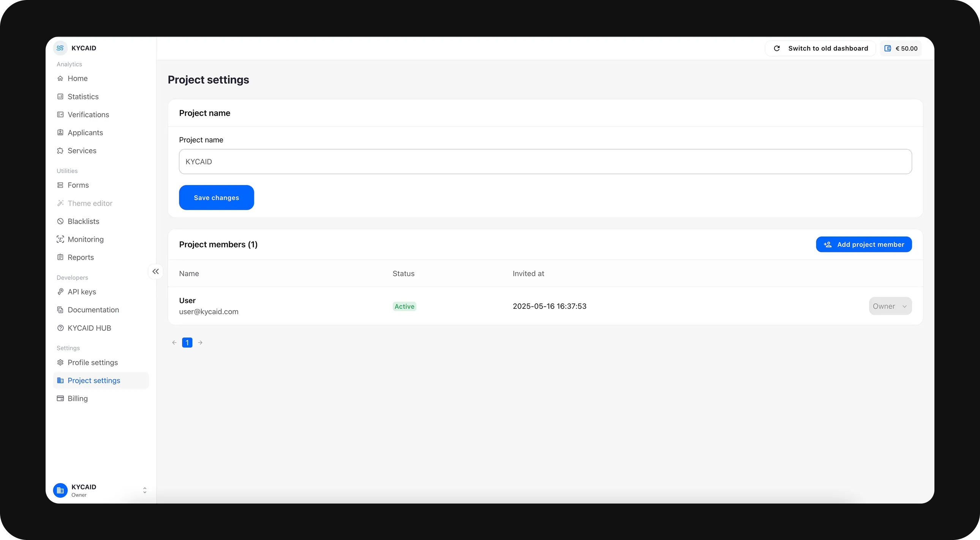The width and height of the screenshot is (980, 540).
Task: Click the Applicants icon
Action: [61, 132]
